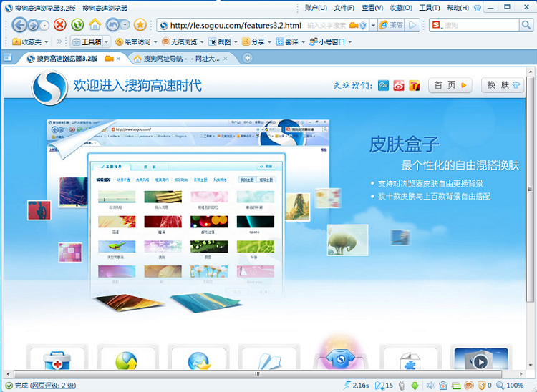Open the 100% zoom level control
The width and height of the screenshot is (537, 392).
point(510,386)
